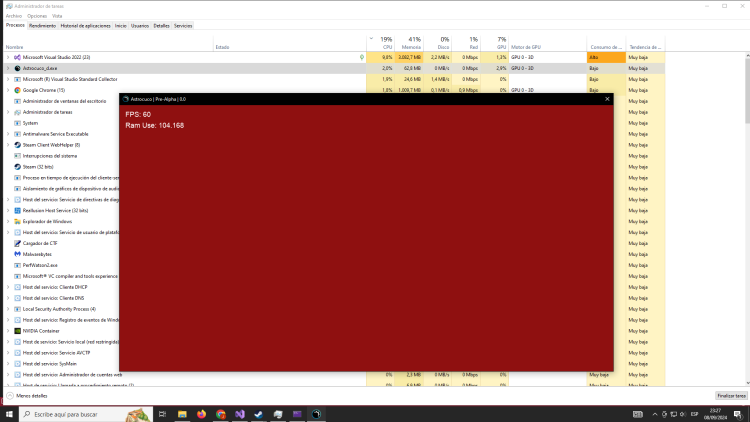Open Steam from the taskbar
750x422 pixels.
(259, 413)
